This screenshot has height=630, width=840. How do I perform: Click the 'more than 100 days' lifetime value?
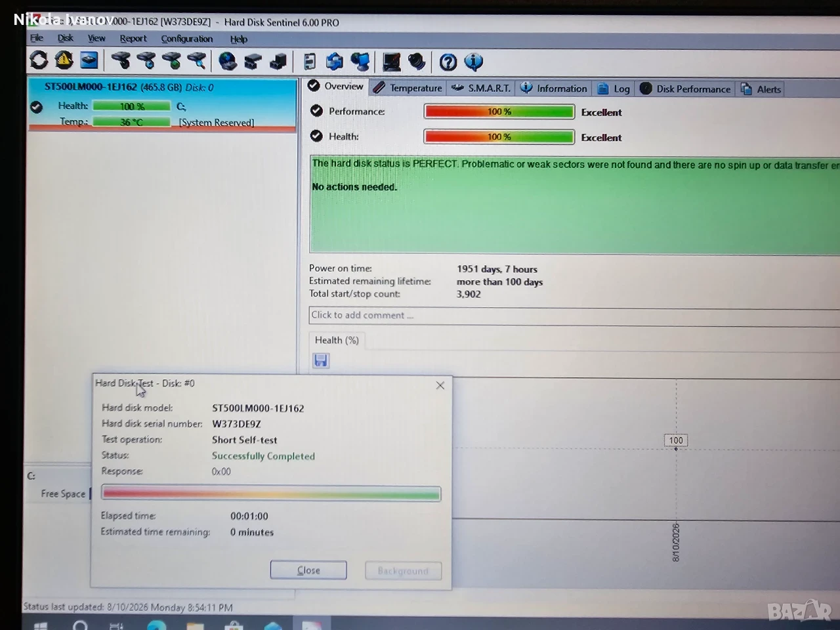click(500, 282)
